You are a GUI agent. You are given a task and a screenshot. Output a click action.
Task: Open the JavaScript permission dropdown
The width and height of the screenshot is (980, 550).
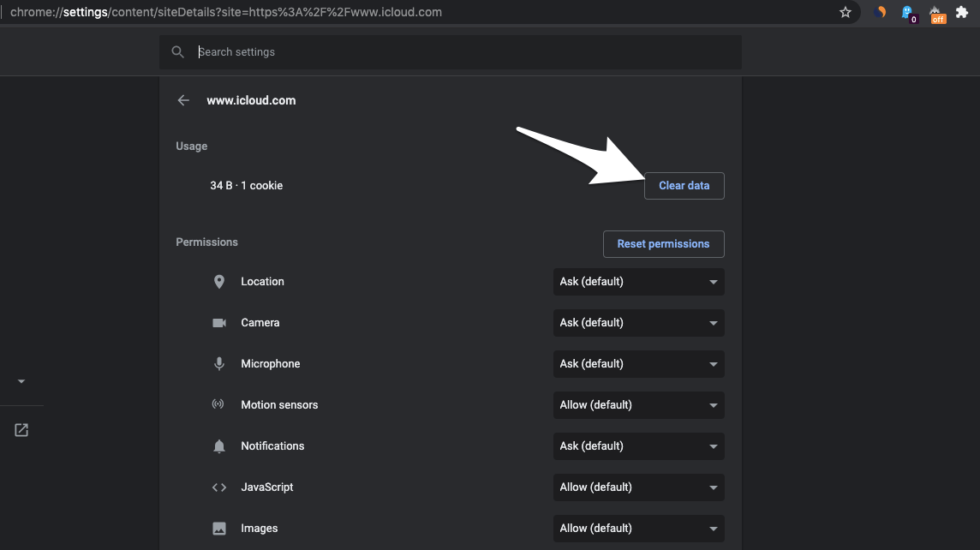(639, 487)
